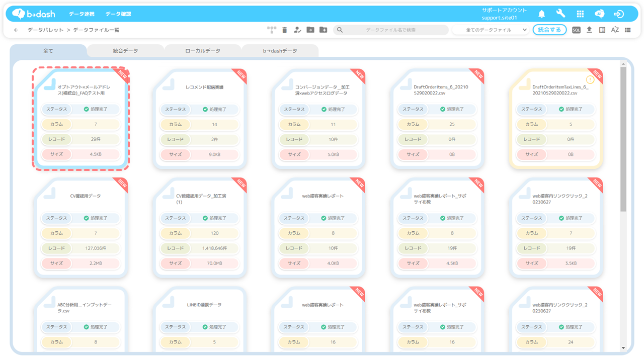Open the ABC分析用_インプットデータ.csv card

point(81,319)
